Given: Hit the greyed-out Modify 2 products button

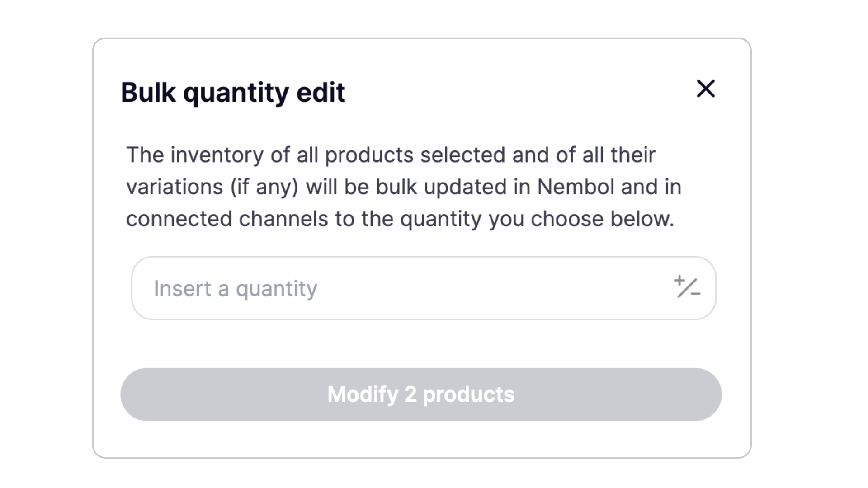Looking at the screenshot, I should [x=420, y=394].
